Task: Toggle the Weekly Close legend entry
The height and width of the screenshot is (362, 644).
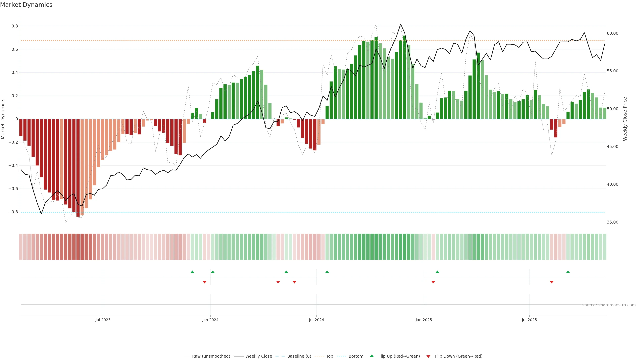Action: click(258, 356)
